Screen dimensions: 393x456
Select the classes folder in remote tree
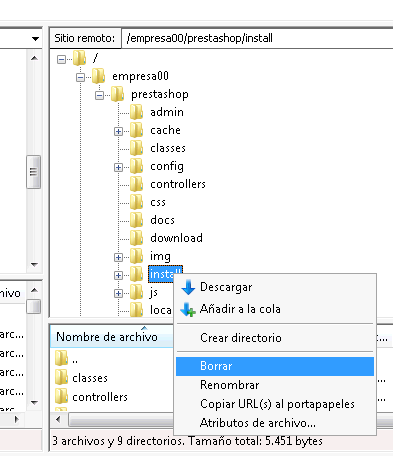click(168, 148)
